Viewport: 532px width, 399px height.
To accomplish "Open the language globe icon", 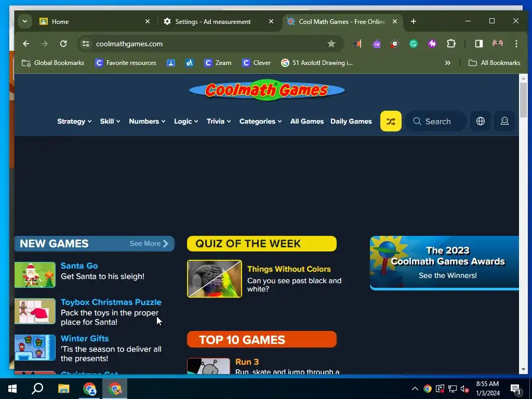I will pos(481,121).
